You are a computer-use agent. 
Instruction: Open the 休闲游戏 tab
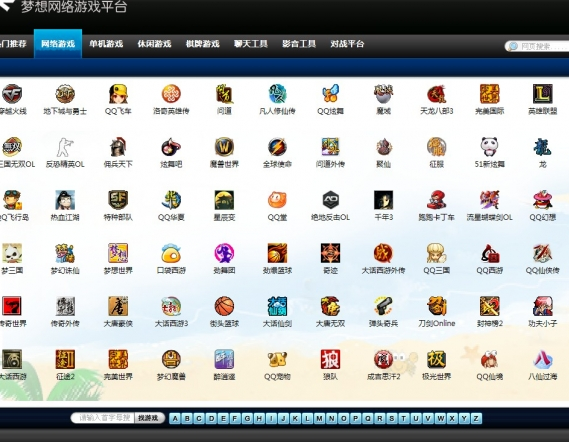coord(154,44)
